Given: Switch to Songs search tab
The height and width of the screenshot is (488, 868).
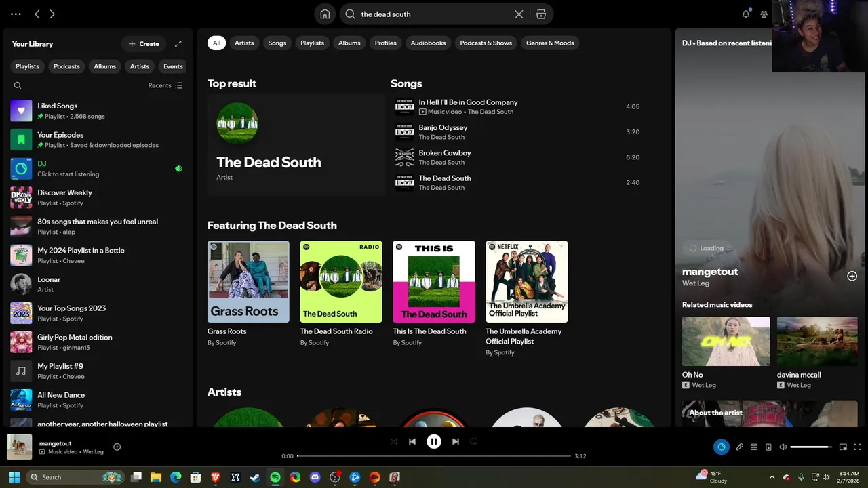Looking at the screenshot, I should (x=277, y=43).
